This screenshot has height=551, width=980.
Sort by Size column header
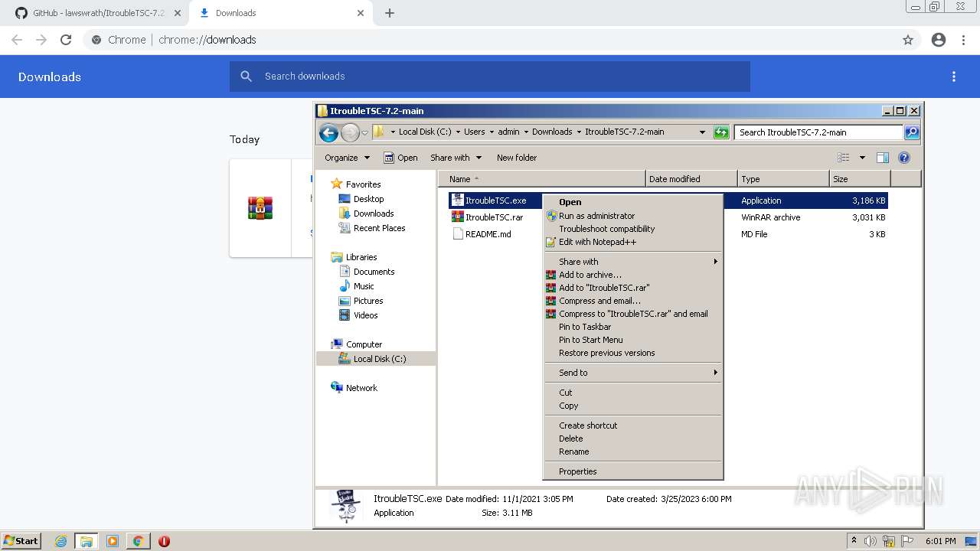coord(860,179)
